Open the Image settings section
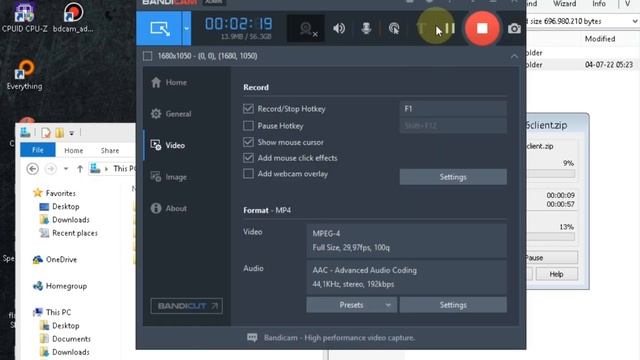The image size is (640, 360). tap(169, 177)
